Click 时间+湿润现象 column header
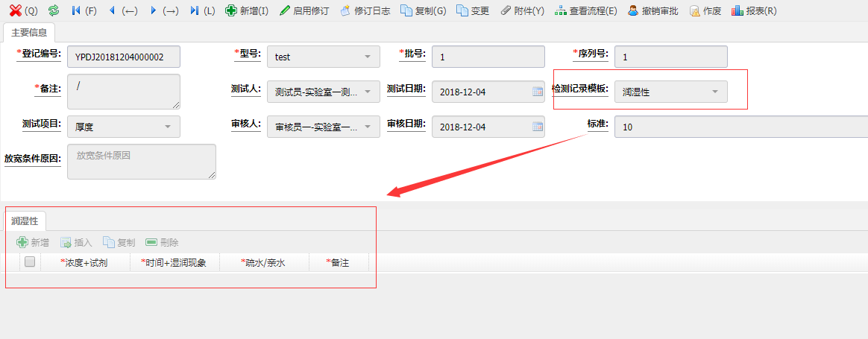This screenshot has height=339, width=868. pos(174,263)
